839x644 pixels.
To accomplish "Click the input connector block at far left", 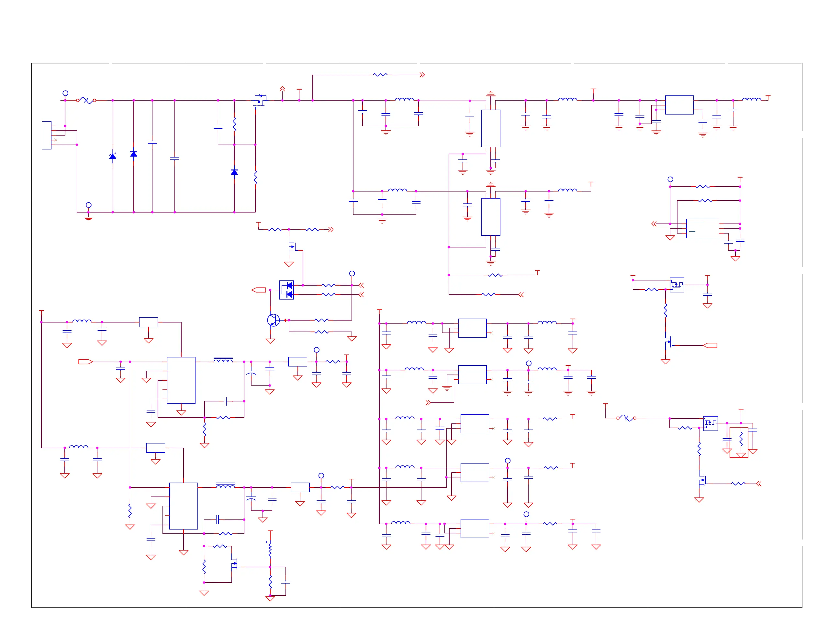I will 46,135.
